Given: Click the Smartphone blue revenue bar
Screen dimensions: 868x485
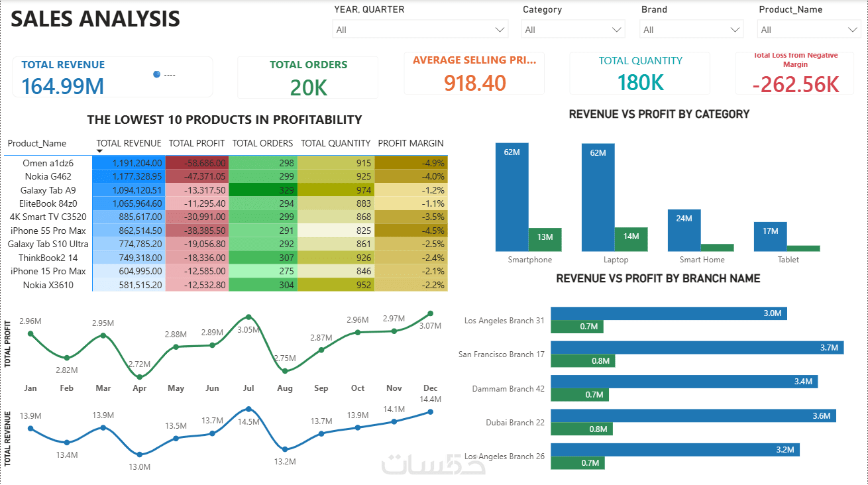Looking at the screenshot, I should pos(512,197).
